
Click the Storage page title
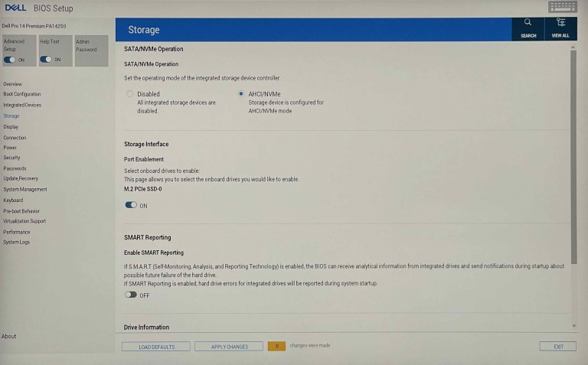144,30
